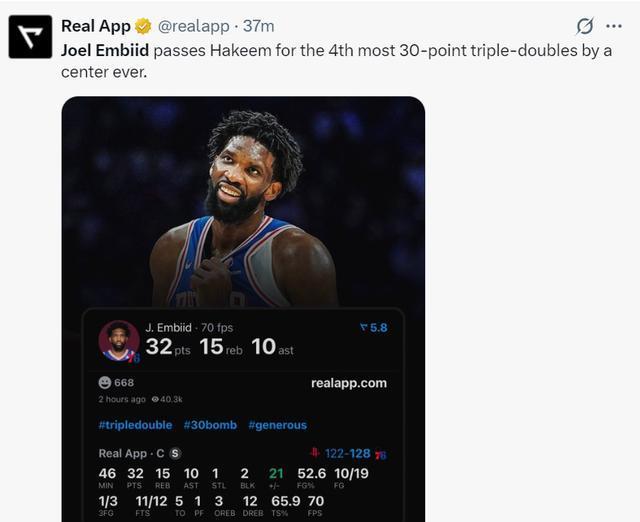Viewport: 640px width, 522px height.
Task: Open the Real App display name
Action: click(x=95, y=26)
